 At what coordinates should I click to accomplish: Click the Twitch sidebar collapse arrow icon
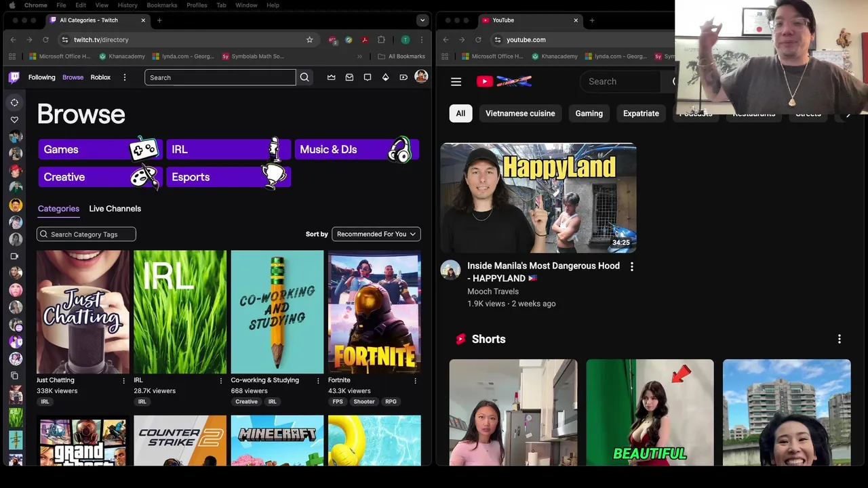(14, 102)
